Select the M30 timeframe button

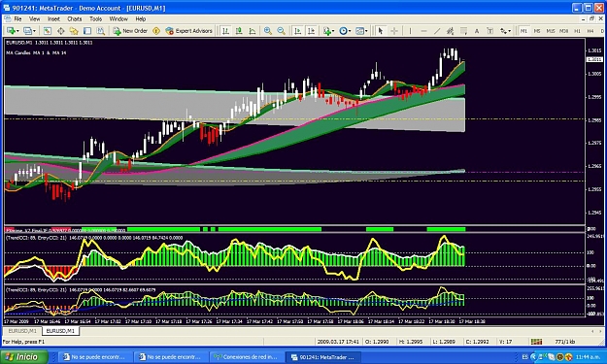coord(563,31)
